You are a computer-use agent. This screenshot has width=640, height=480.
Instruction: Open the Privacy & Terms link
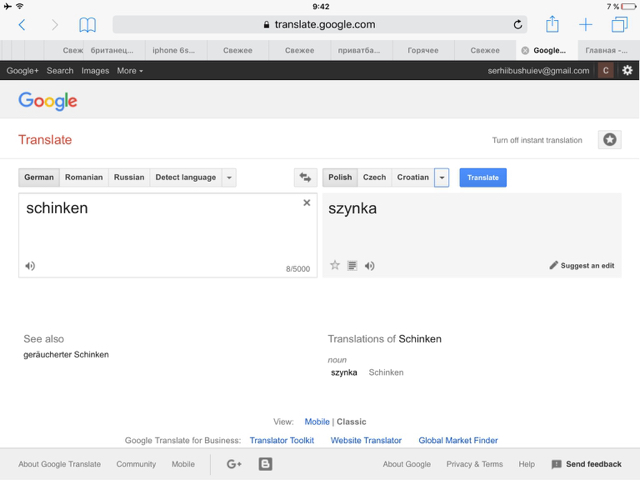tap(475, 464)
